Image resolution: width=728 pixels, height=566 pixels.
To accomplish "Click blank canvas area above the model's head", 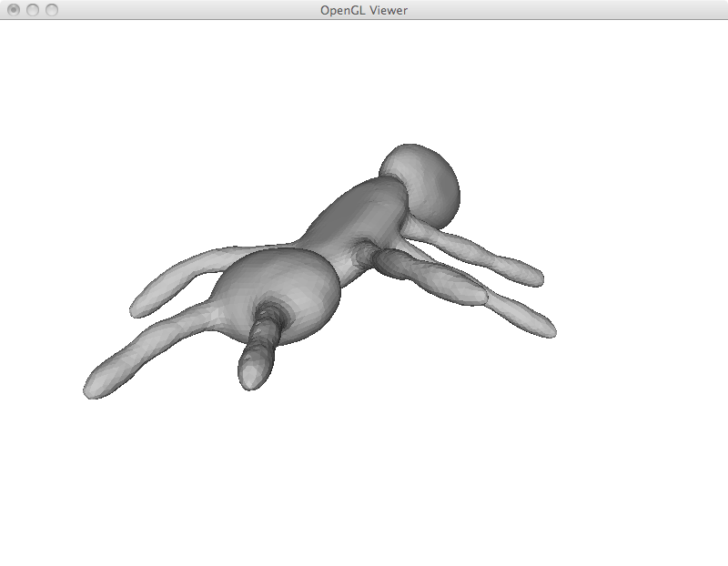I will click(x=419, y=82).
